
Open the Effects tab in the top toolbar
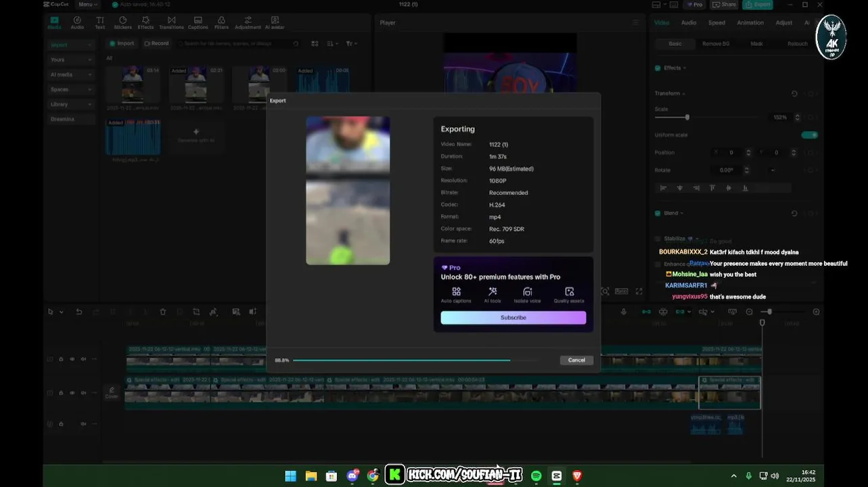(145, 22)
